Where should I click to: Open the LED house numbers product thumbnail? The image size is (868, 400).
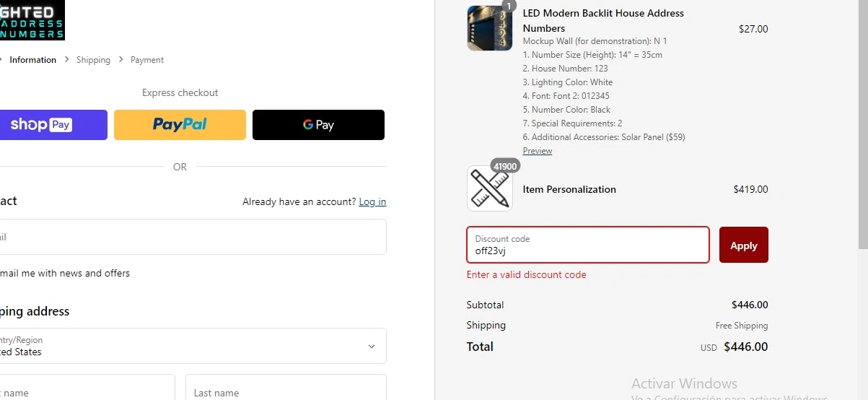pos(490,28)
